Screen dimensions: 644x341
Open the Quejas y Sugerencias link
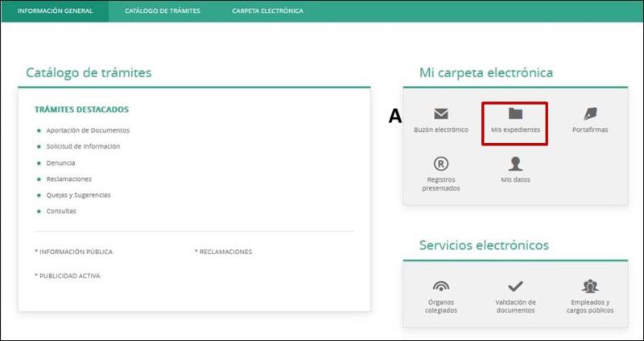(x=78, y=195)
